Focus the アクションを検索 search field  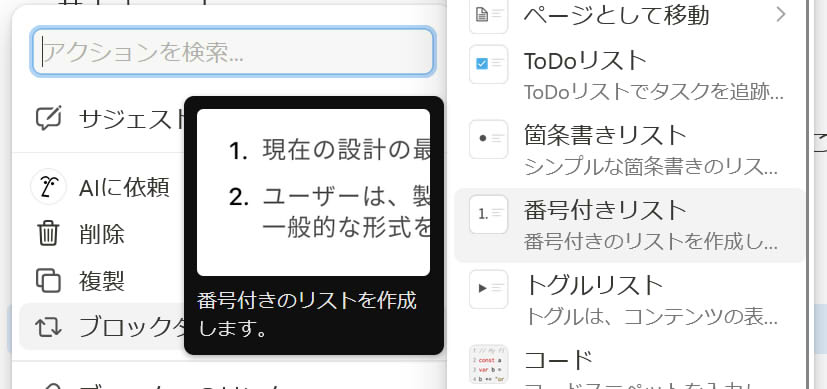[x=233, y=52]
